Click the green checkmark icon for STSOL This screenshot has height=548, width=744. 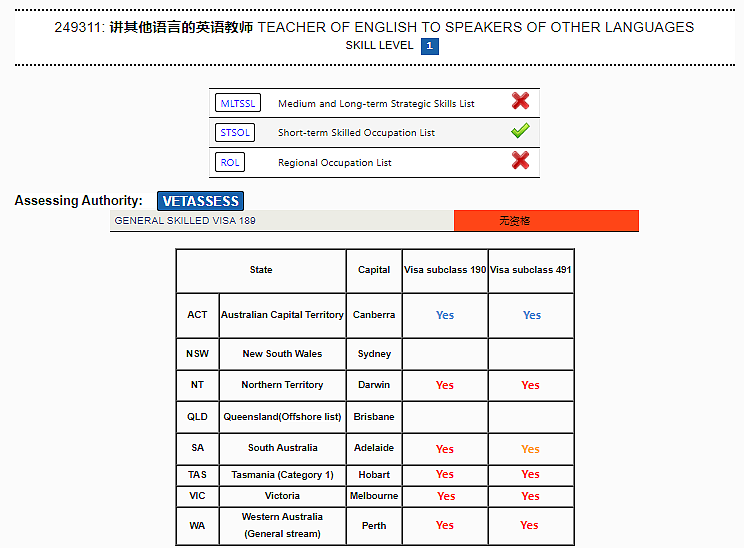tap(521, 130)
